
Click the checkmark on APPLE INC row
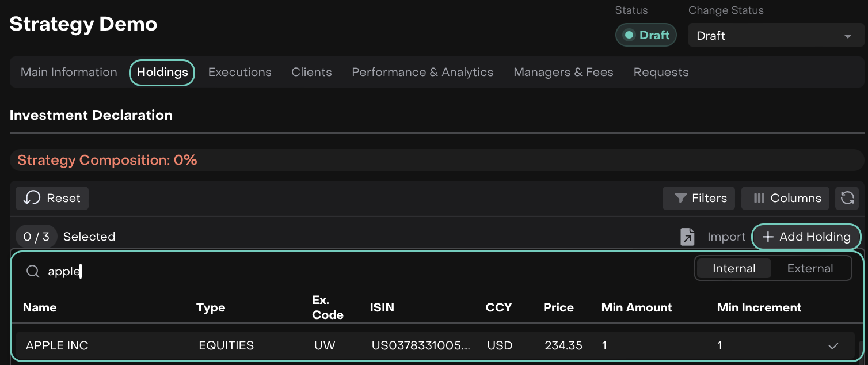pyautogui.click(x=833, y=346)
